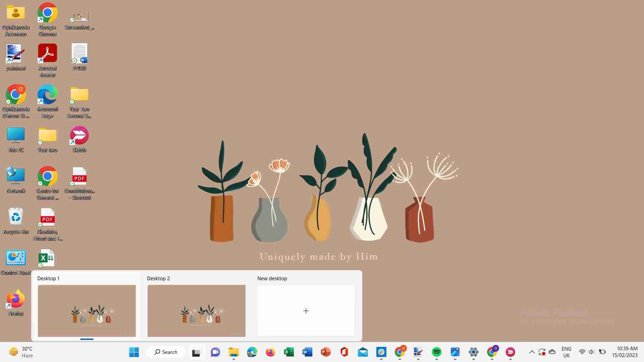This screenshot has width=644, height=362.
Task: Open taskbar Microsoft Teams icon
Action: tap(215, 352)
